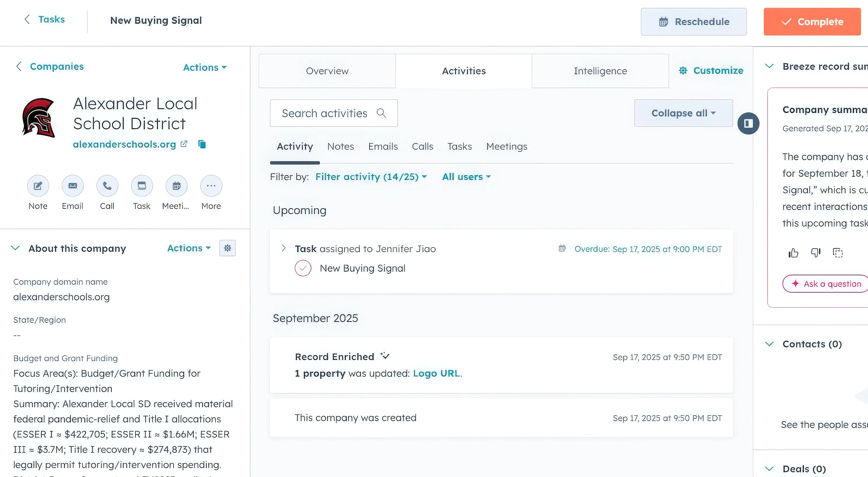
Task: Open About this company settings gear
Action: coord(228,248)
